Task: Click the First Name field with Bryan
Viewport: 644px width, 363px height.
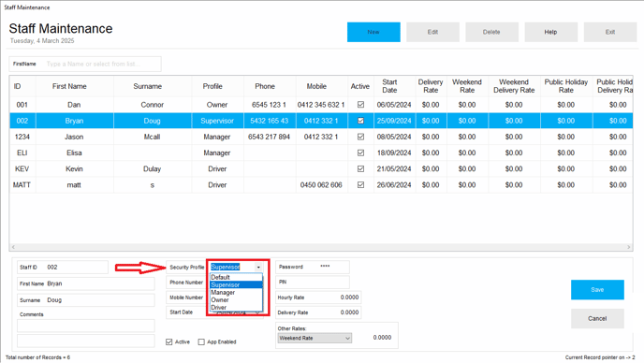Action: pyautogui.click(x=86, y=283)
